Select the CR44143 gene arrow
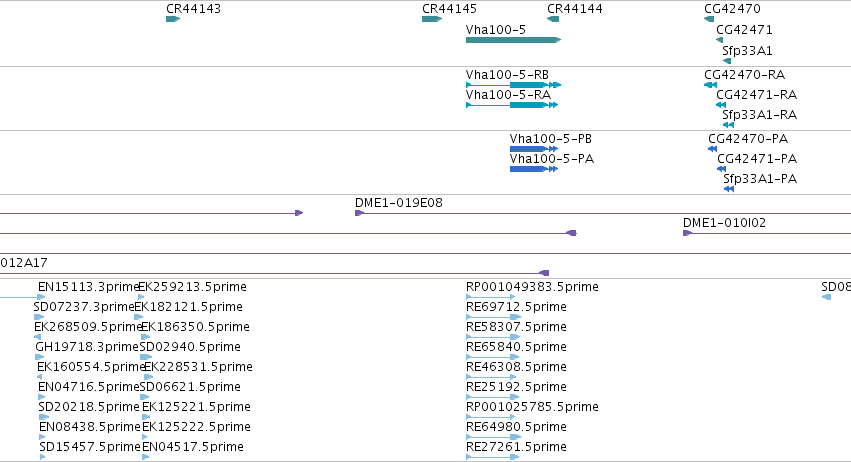The height and width of the screenshot is (462, 851). [x=173, y=19]
